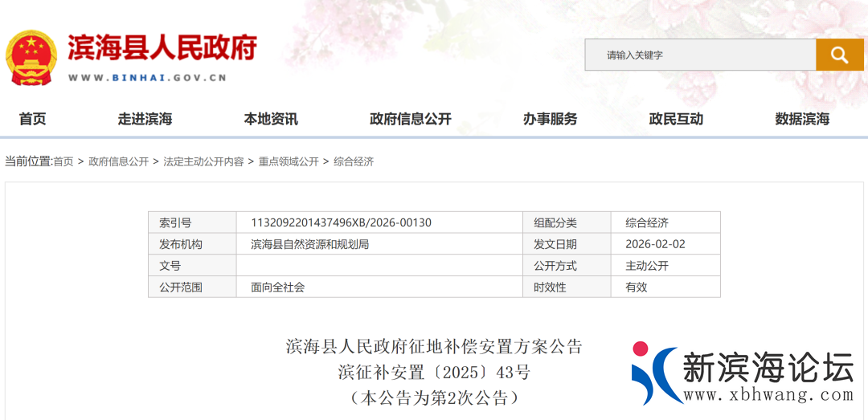868x420 pixels.
Task: Click the 新滨海论坛 watermark logo
Action: pos(742,374)
